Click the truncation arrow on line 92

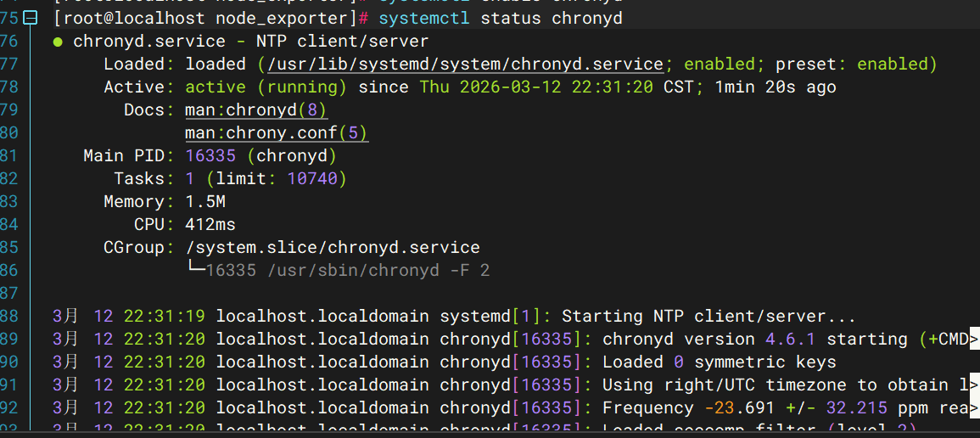pyautogui.click(x=974, y=408)
